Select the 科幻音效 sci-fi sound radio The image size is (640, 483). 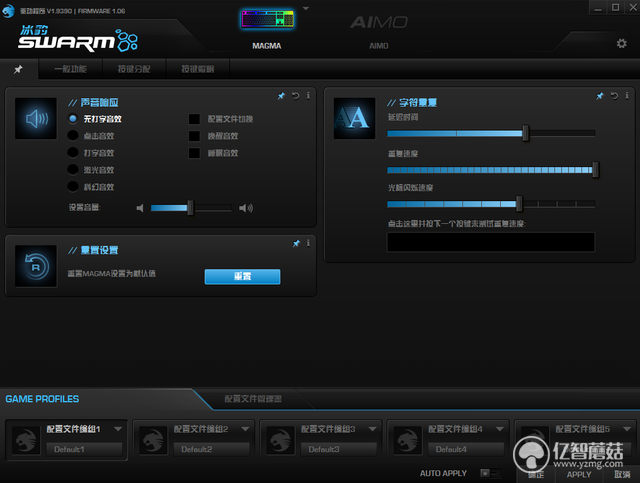click(x=73, y=187)
